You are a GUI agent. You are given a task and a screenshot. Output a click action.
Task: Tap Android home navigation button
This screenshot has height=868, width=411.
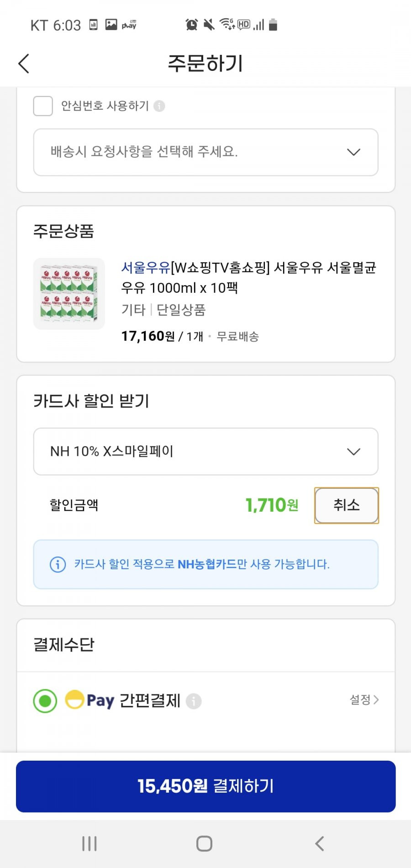pos(204,843)
